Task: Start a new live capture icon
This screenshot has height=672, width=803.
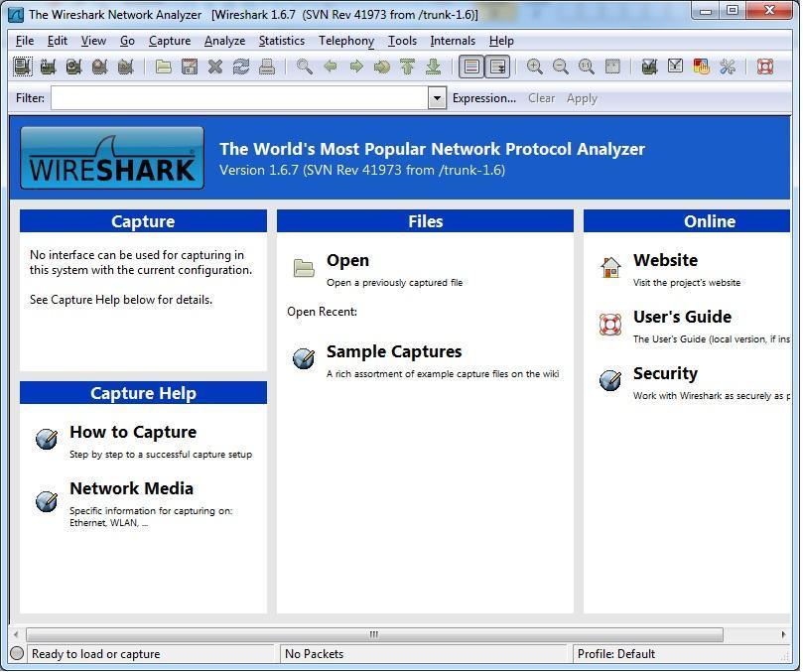Action: point(73,67)
